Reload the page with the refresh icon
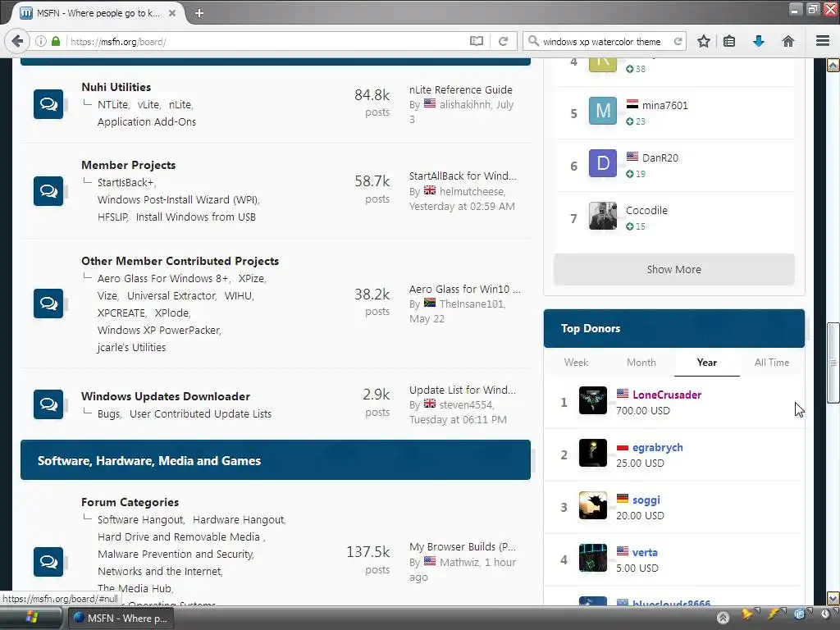 click(503, 41)
